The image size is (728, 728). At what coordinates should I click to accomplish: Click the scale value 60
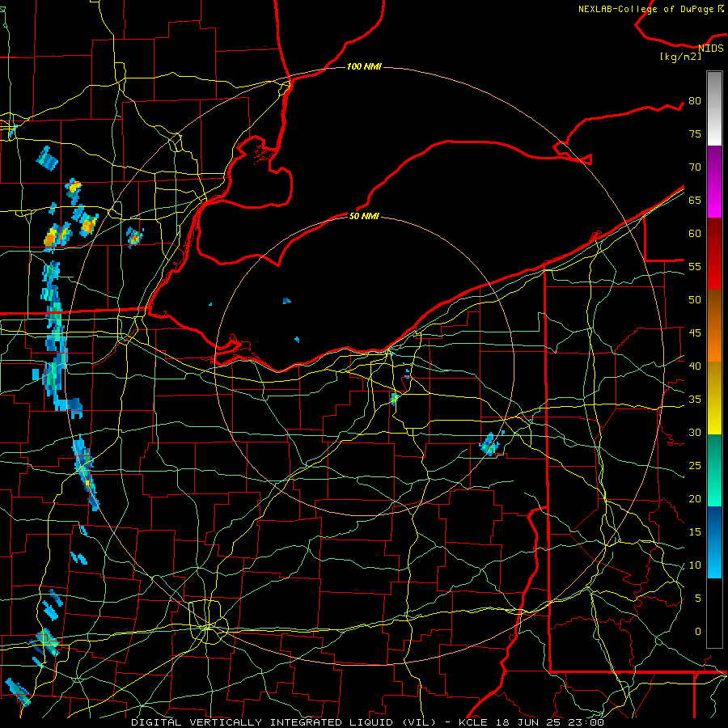[x=695, y=234]
